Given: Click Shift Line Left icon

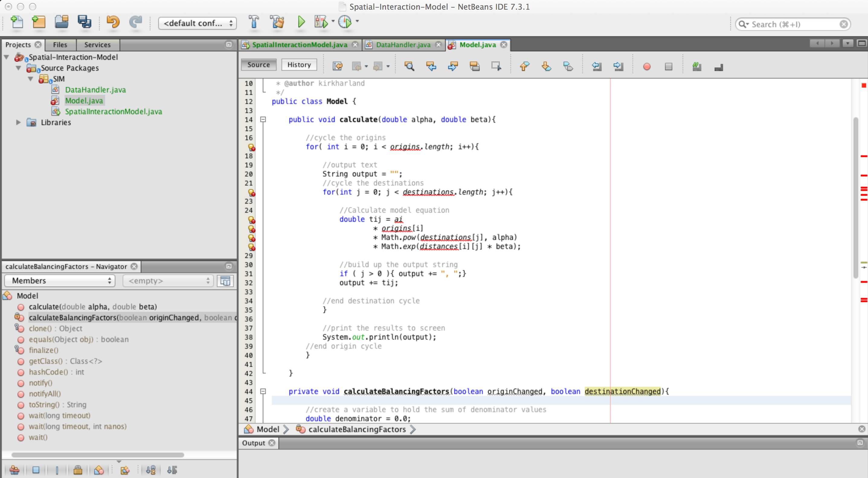Looking at the screenshot, I should pos(597,66).
